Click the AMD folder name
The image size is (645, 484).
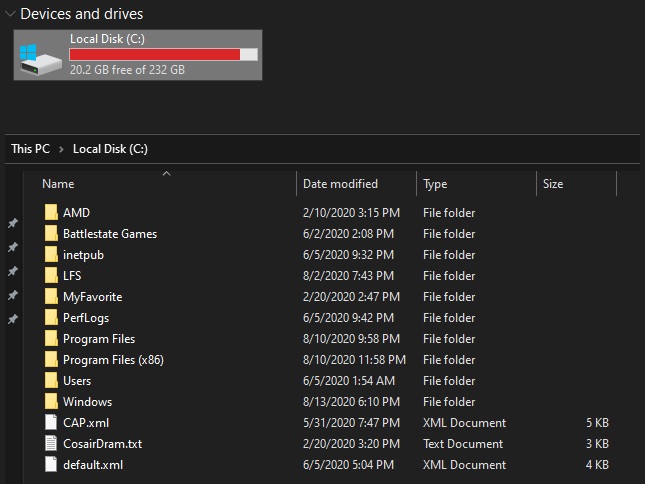coord(76,213)
